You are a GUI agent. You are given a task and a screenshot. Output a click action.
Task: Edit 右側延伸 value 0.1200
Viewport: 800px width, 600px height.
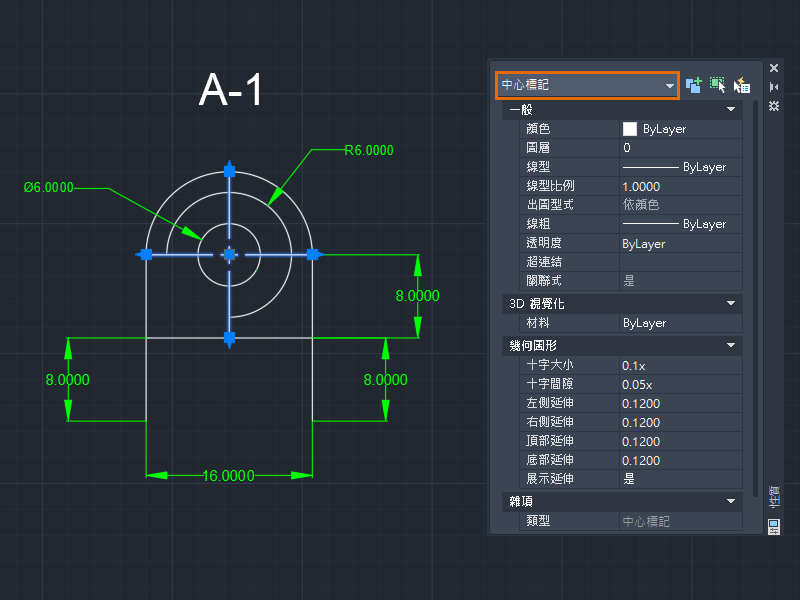click(x=681, y=422)
